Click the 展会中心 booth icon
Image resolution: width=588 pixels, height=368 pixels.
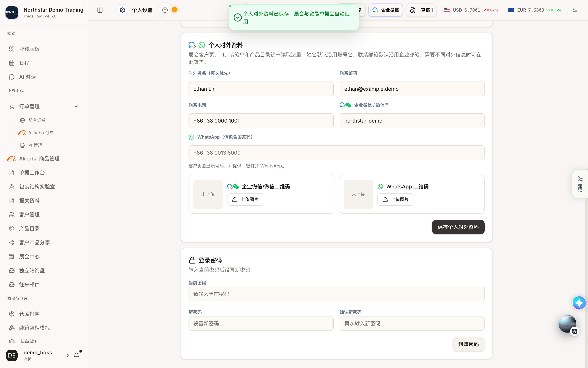click(x=12, y=256)
